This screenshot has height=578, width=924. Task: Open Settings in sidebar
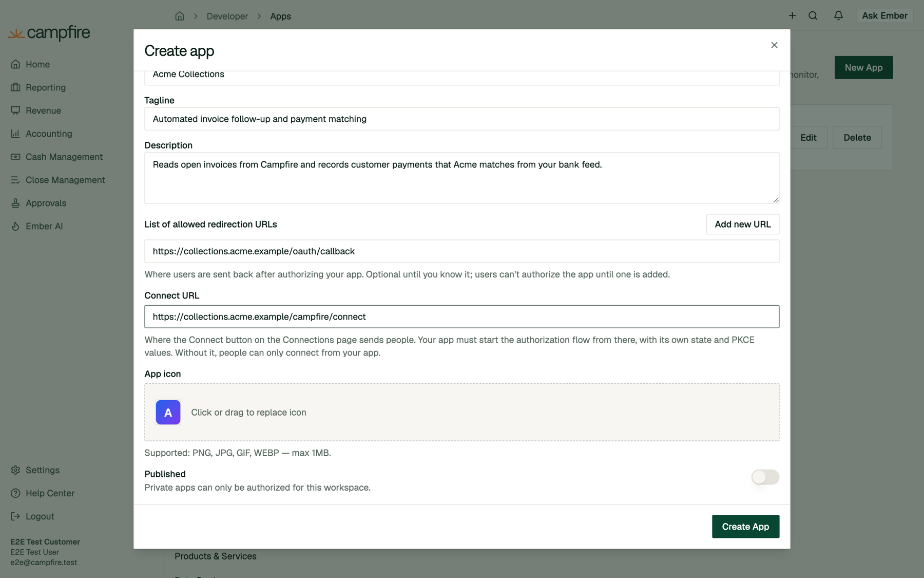[43, 470]
